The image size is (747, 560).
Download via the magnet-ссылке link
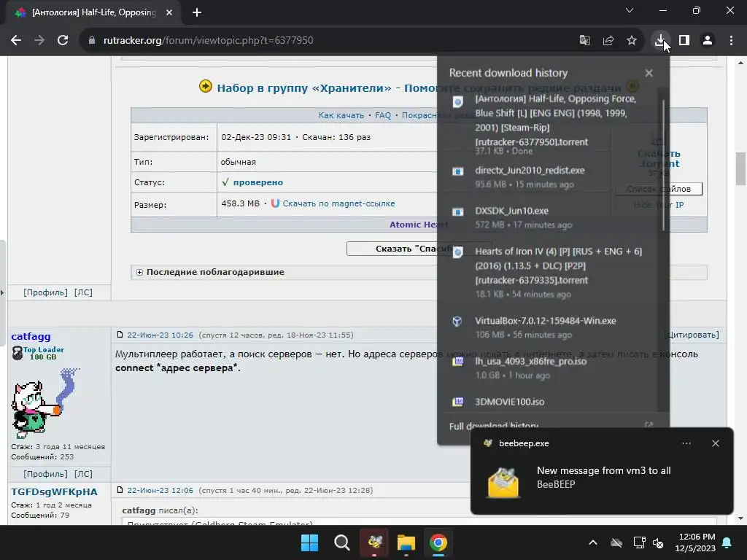tap(338, 203)
